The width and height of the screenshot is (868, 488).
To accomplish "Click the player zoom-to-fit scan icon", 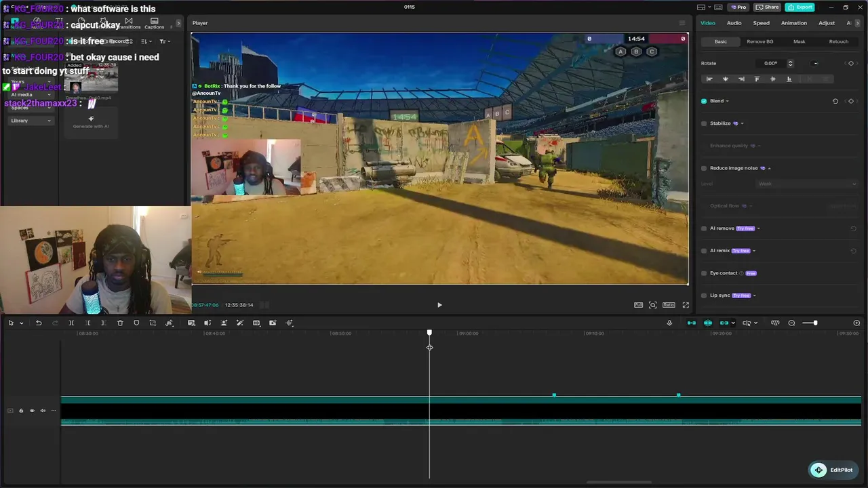I will coord(652,305).
